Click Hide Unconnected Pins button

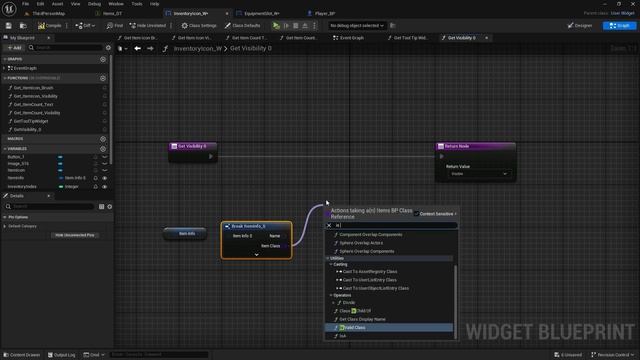pos(75,235)
